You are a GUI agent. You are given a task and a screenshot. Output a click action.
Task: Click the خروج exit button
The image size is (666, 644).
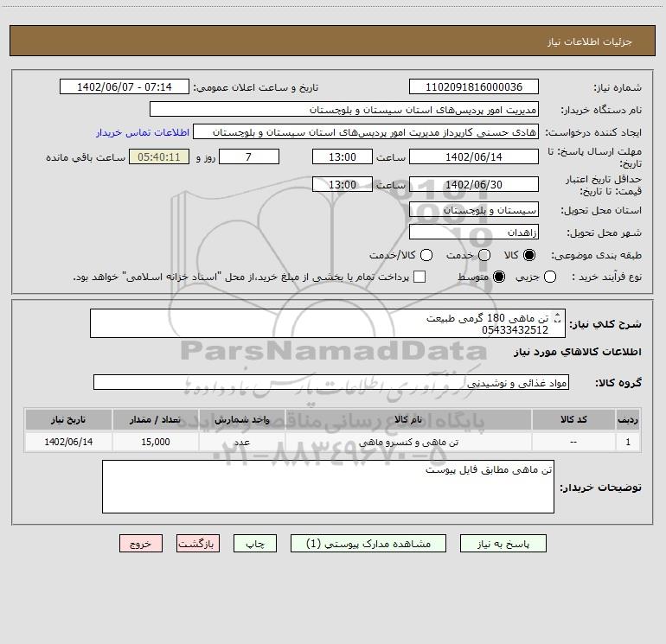[x=141, y=544]
